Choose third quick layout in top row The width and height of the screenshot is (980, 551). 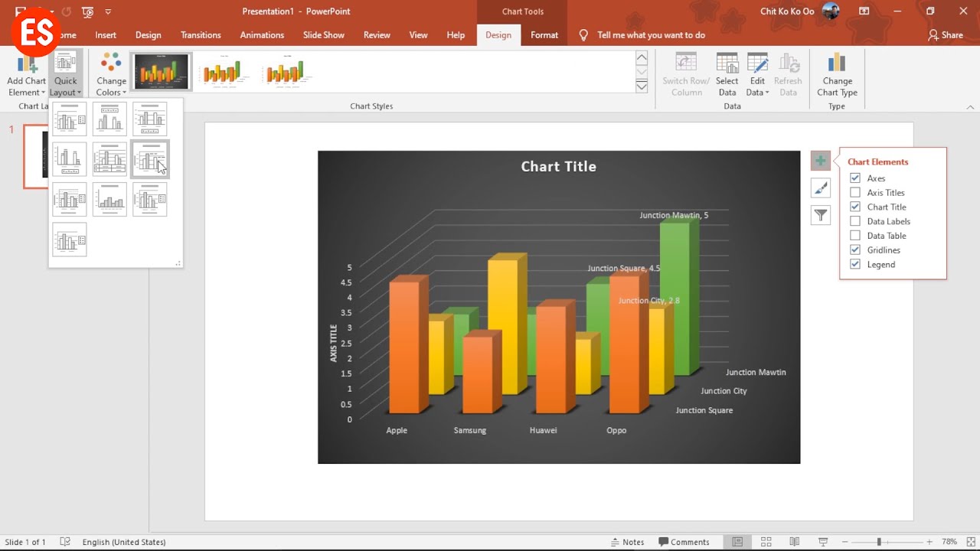tap(149, 119)
